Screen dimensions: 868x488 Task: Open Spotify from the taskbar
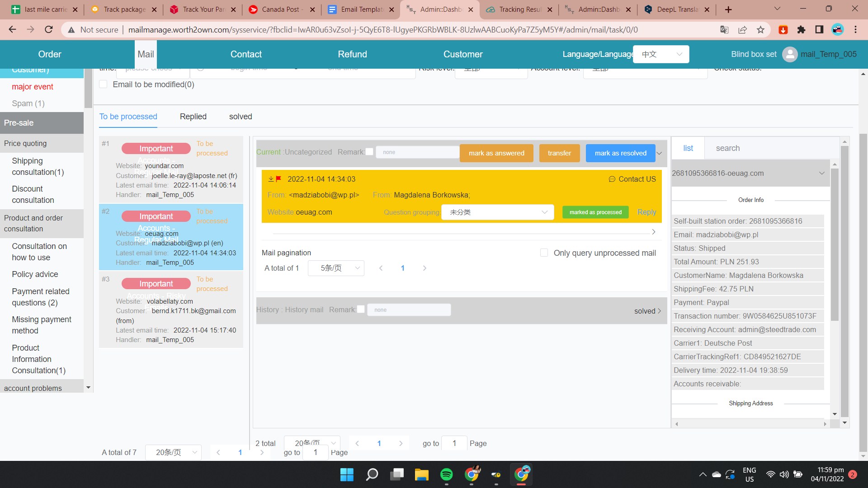tap(446, 474)
